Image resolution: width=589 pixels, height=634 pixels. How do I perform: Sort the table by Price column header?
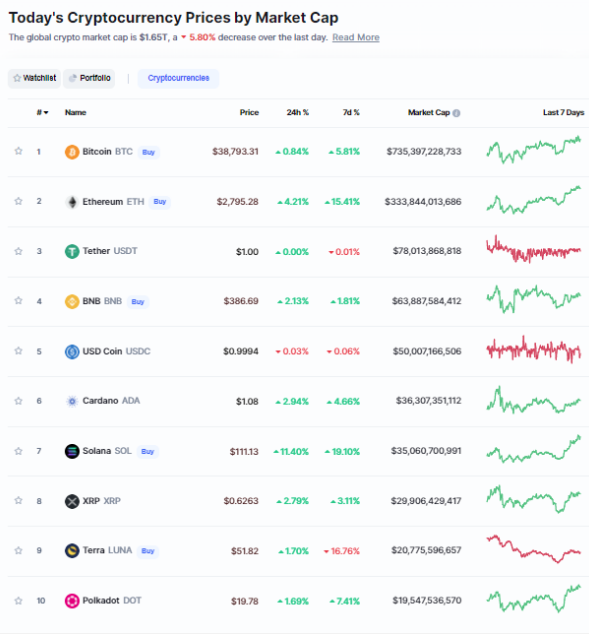249,112
